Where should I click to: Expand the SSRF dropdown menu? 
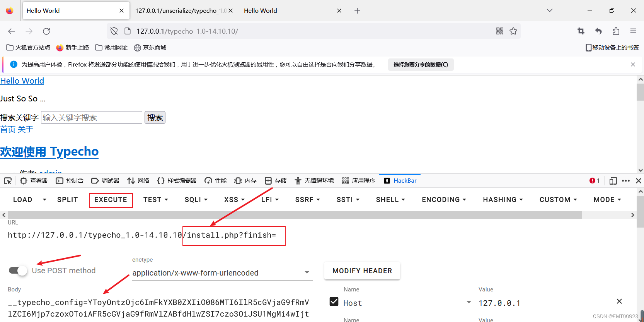point(308,200)
